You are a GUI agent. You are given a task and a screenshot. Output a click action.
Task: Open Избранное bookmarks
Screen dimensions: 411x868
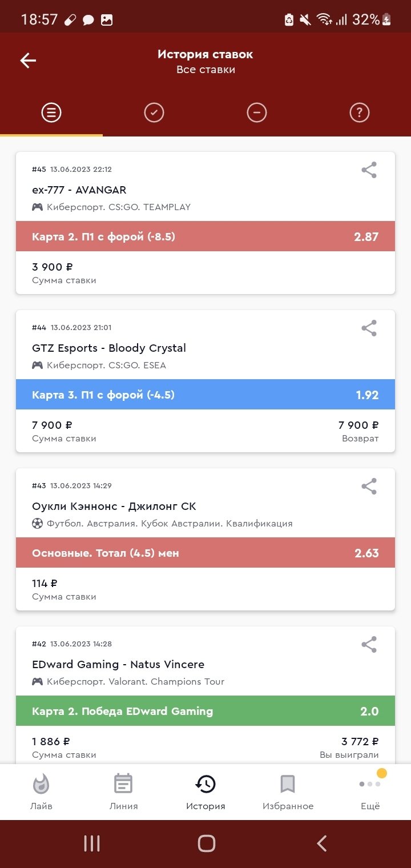288,791
